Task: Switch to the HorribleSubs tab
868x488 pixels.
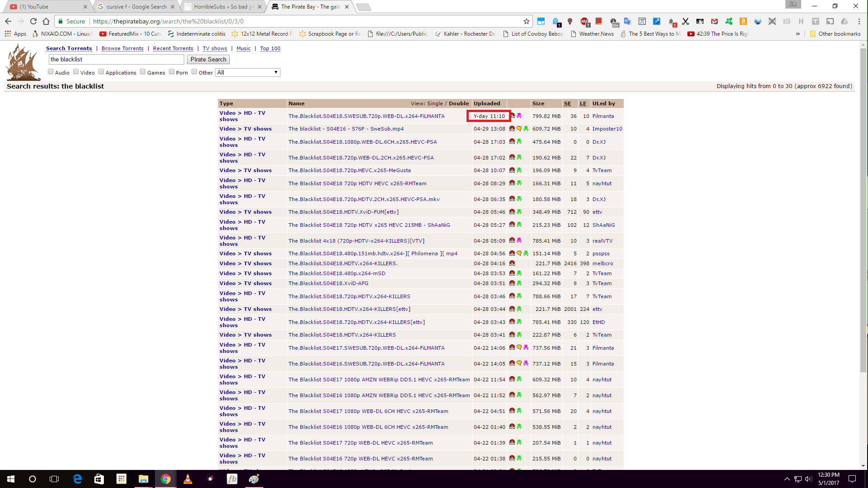Action: click(x=224, y=7)
